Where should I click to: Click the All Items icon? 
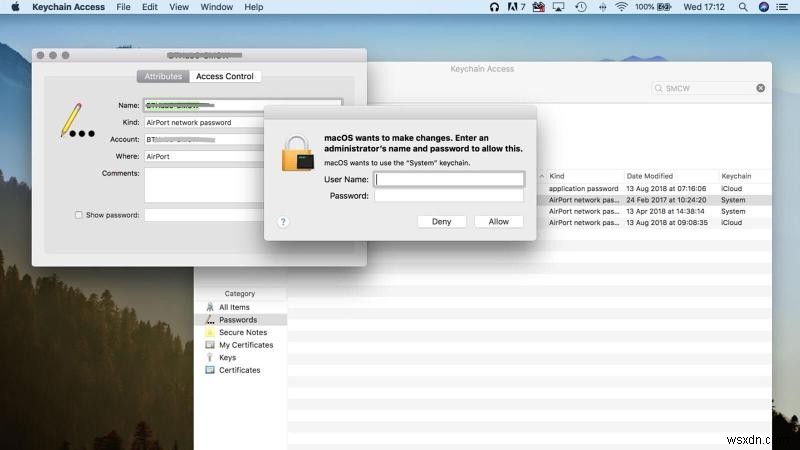[x=210, y=307]
